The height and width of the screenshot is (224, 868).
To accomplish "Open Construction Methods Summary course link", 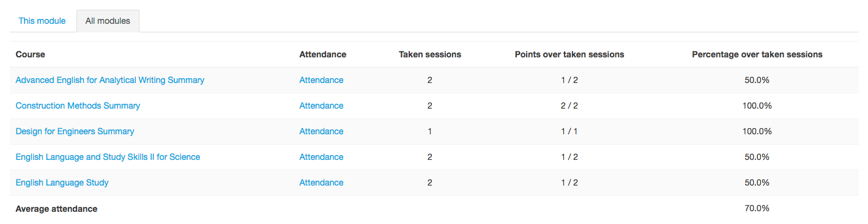I will click(x=78, y=106).
